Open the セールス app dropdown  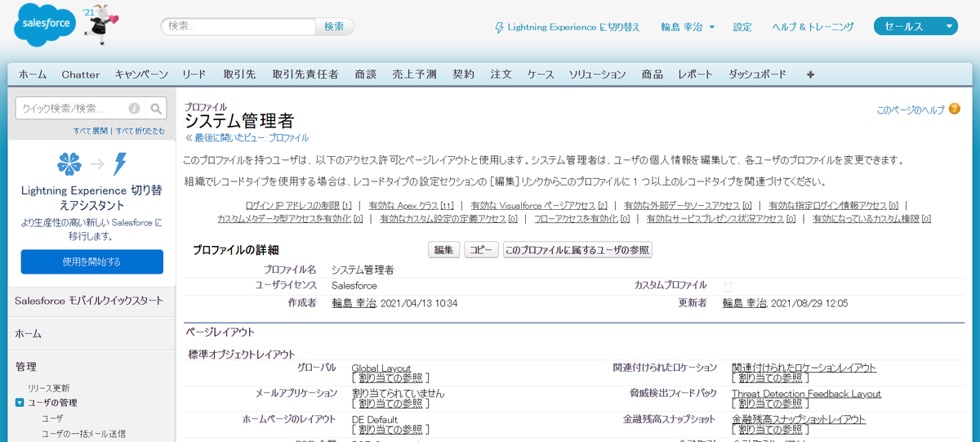coord(915,26)
